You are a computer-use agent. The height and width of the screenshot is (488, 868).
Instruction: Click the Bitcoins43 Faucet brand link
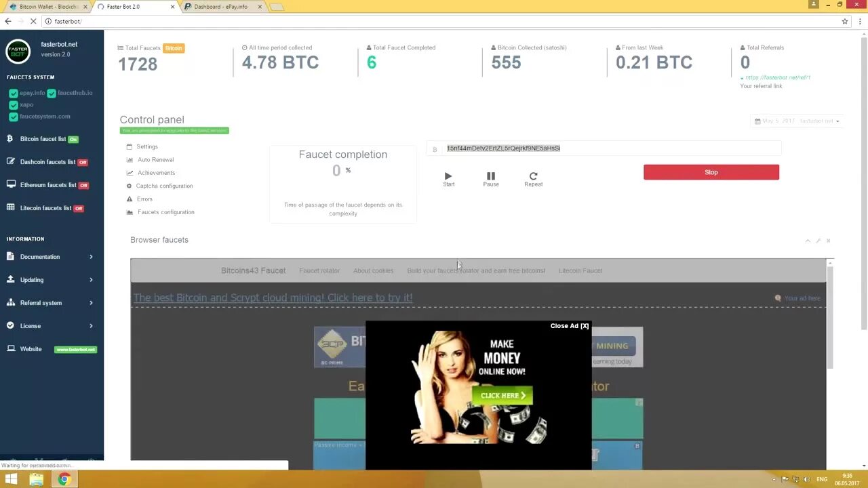(x=253, y=270)
